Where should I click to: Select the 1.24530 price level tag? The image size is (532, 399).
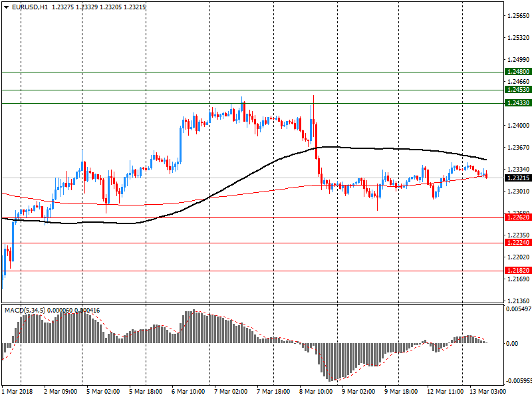(517, 89)
